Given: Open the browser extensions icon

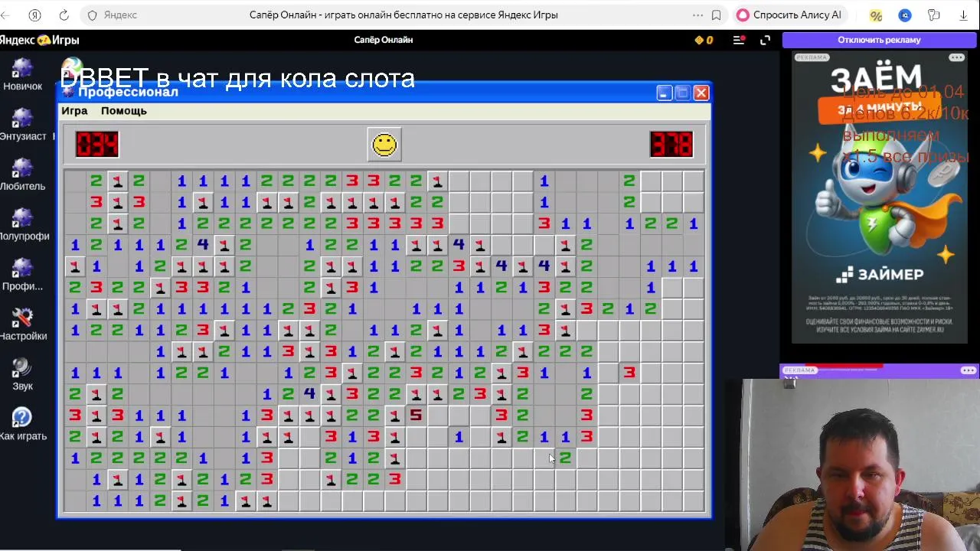Looking at the screenshot, I should [x=934, y=15].
